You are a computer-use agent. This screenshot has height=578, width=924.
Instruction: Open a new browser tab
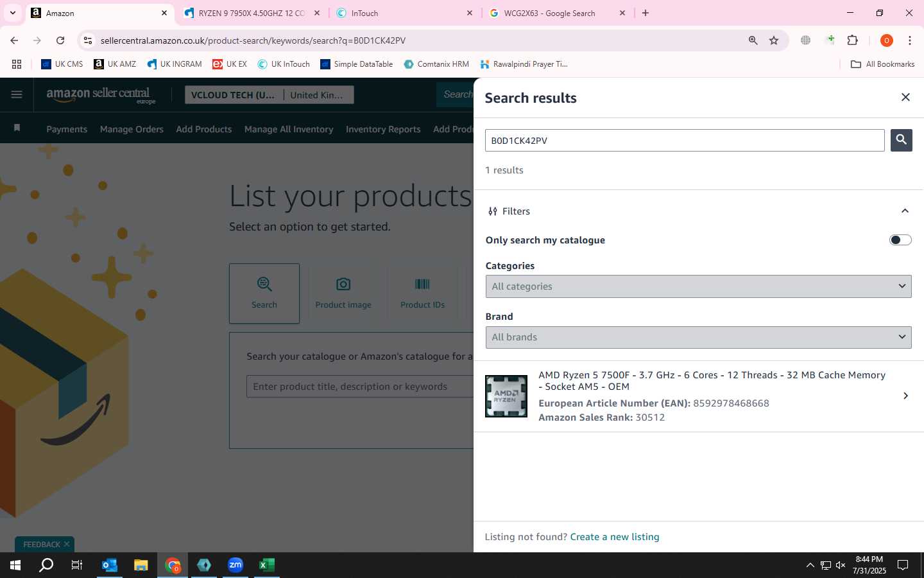[x=646, y=13]
